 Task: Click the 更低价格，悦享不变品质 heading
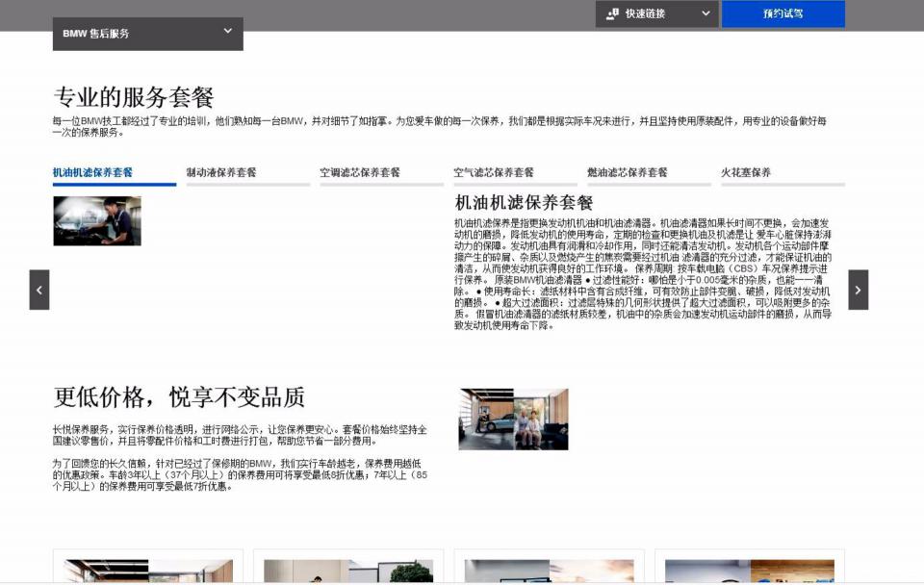(179, 397)
